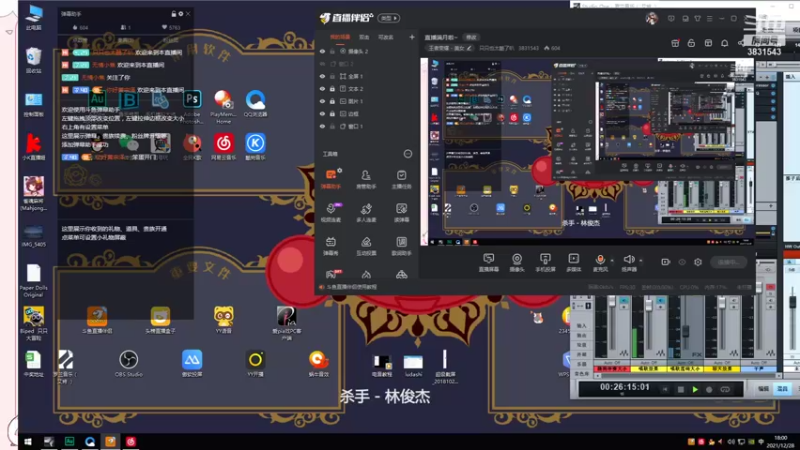Hide the 窗口 1 source

click(x=322, y=126)
